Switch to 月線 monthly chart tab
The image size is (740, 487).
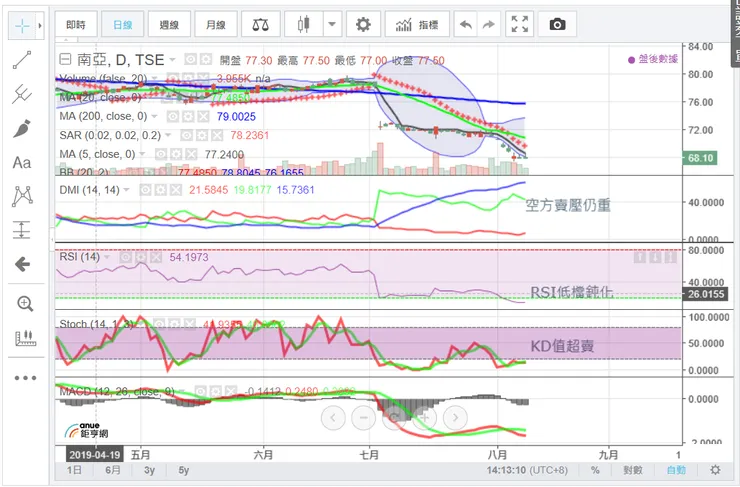click(x=216, y=24)
